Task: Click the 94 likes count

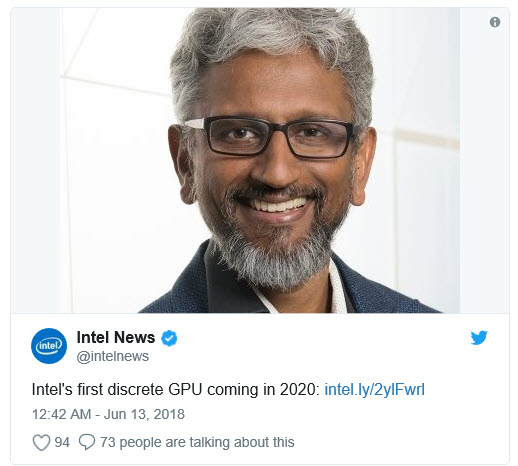Action: (62, 442)
